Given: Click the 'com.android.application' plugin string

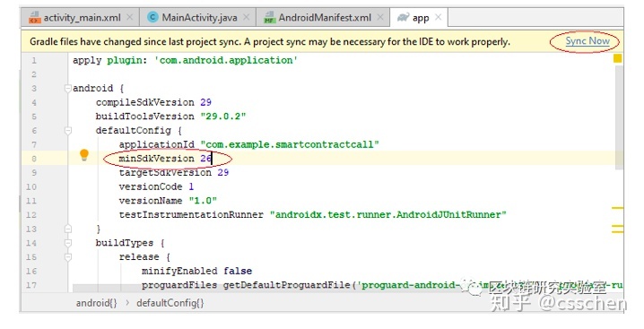Looking at the screenshot, I should [226, 60].
